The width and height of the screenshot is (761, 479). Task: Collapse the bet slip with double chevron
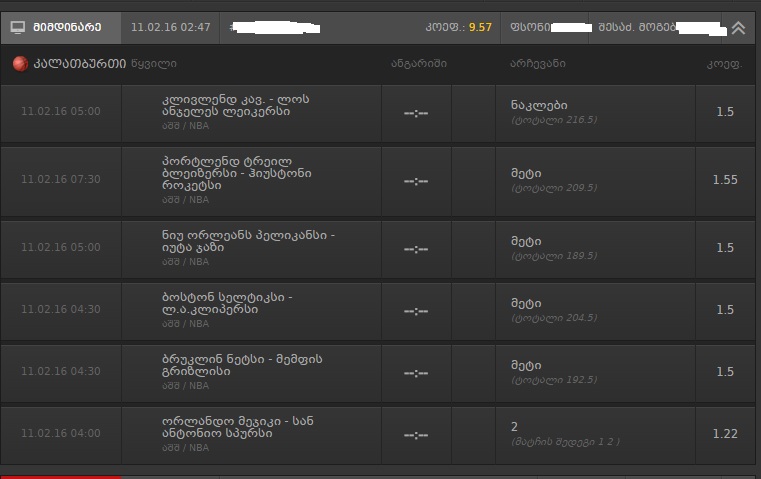point(738,28)
